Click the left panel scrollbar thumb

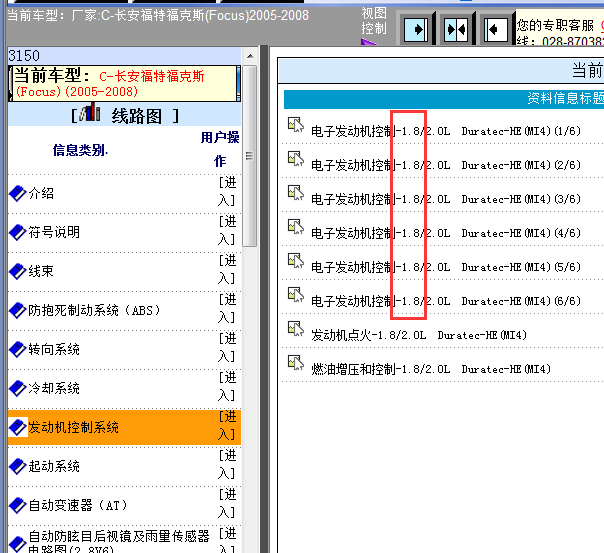[250, 156]
